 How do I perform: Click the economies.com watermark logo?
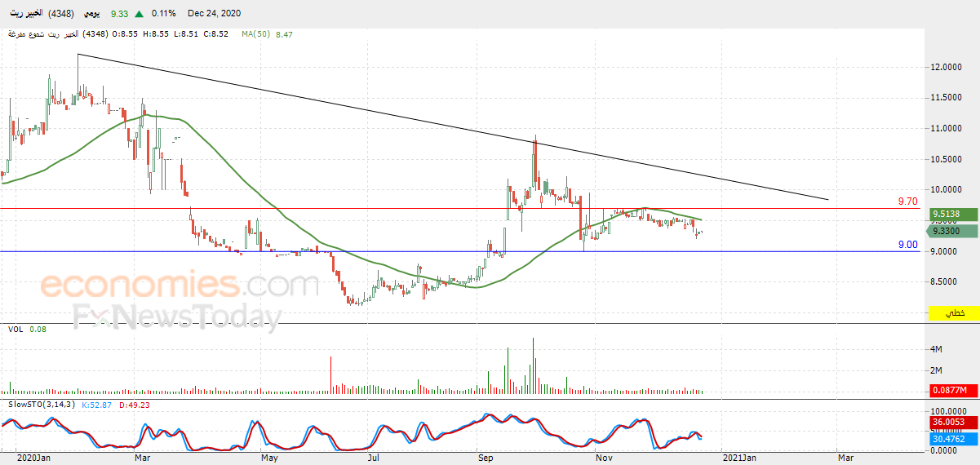pyautogui.click(x=180, y=286)
